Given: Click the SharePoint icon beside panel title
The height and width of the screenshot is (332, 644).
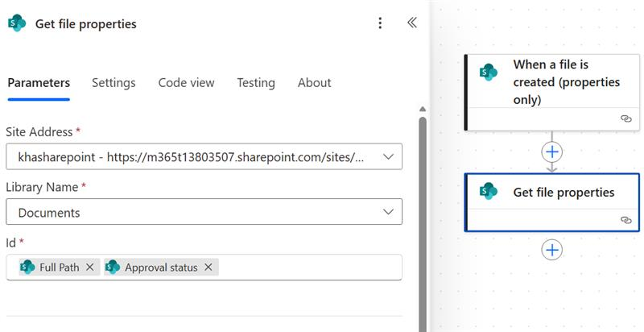Looking at the screenshot, I should (x=17, y=23).
